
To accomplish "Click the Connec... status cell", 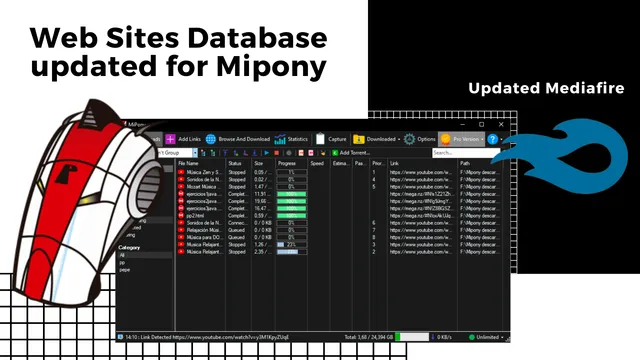I will click(238, 223).
